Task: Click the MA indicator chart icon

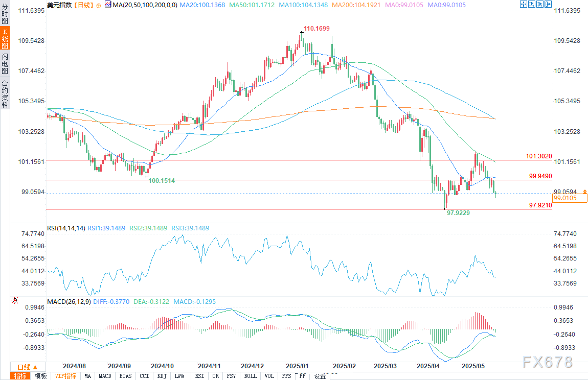Action: tap(108, 5)
